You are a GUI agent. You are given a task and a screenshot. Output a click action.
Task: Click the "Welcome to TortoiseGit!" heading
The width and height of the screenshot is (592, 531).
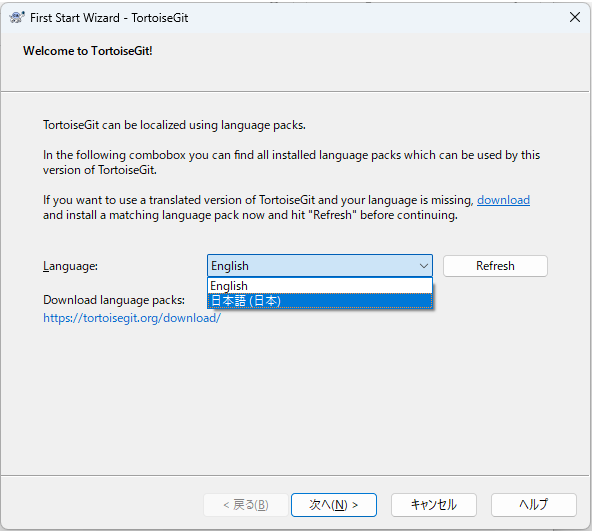pos(88,51)
